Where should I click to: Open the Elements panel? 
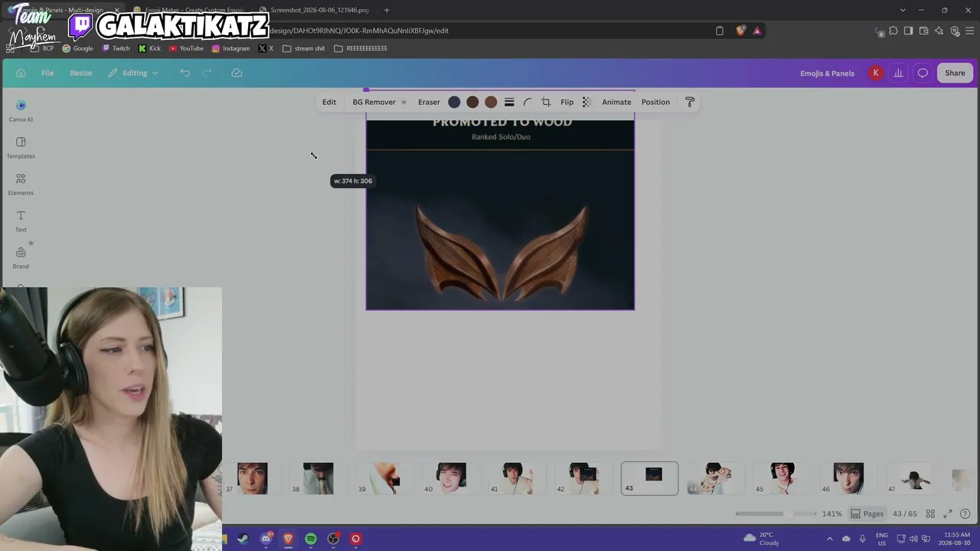[21, 184]
